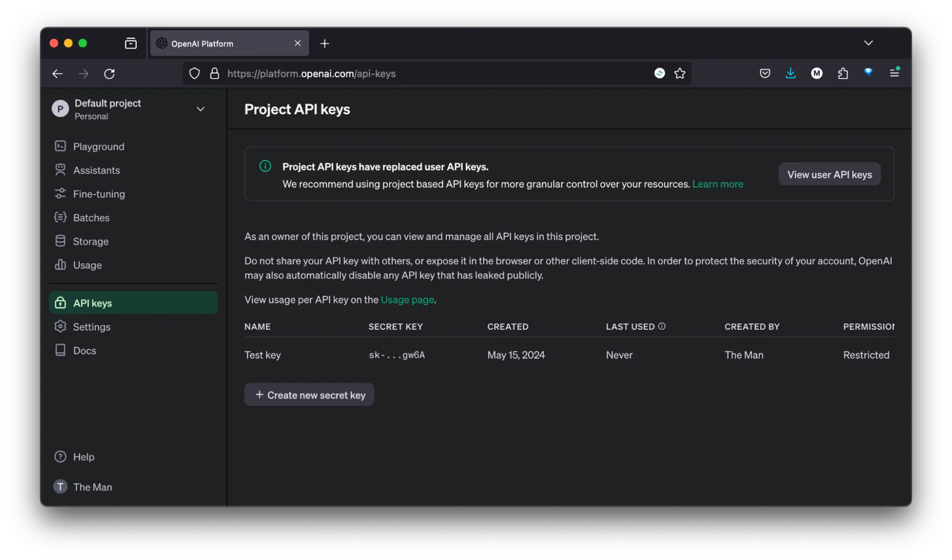Open the tracking protection shield icon
952x560 pixels.
click(x=195, y=74)
